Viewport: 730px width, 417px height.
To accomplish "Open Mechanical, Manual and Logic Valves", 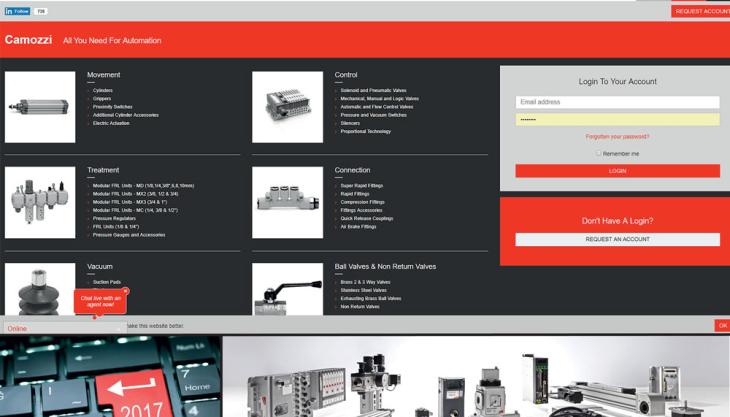I will click(379, 99).
